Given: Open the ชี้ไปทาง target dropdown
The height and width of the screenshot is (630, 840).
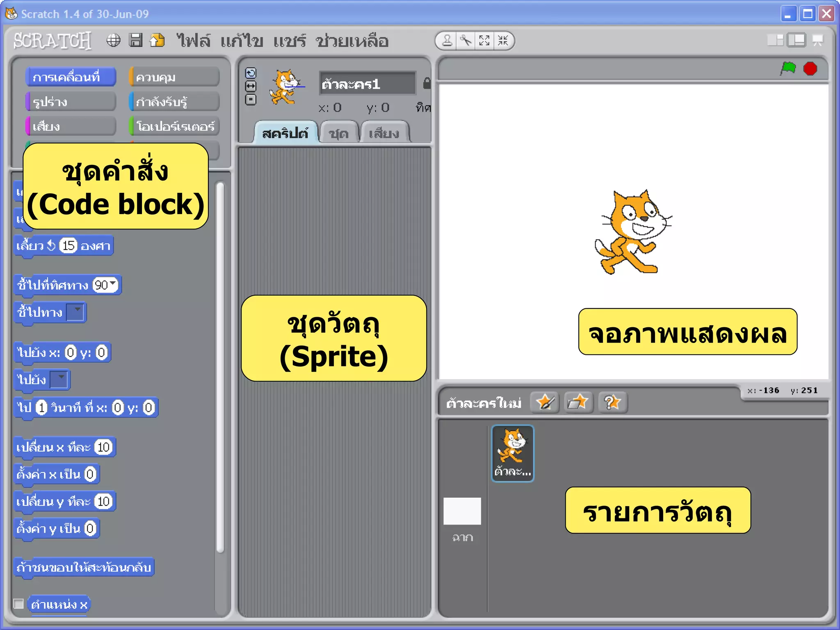Looking at the screenshot, I should point(75,312).
